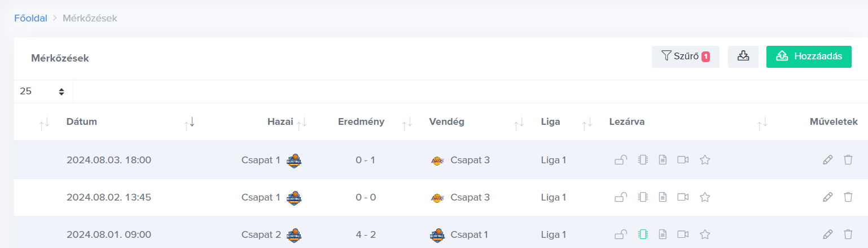Open the Szűrő filter button
This screenshot has height=248, width=868.
[x=685, y=56]
